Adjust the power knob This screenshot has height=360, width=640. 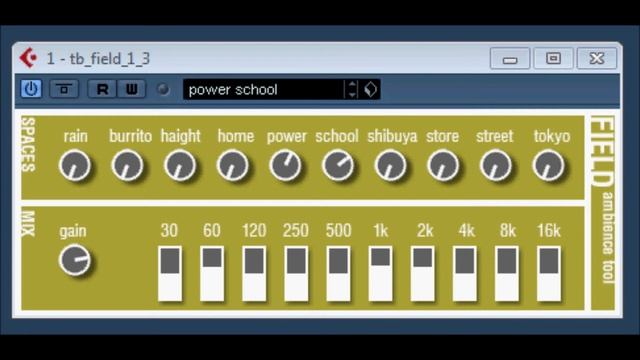tap(285, 165)
